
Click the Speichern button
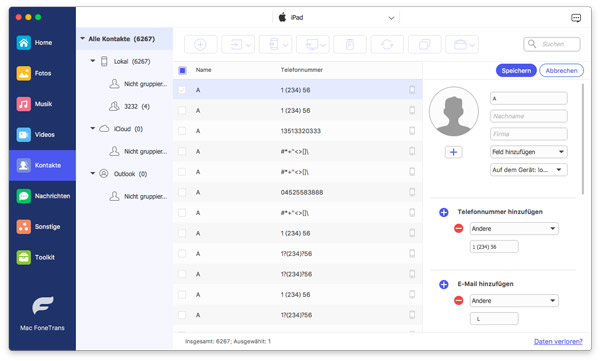pos(516,70)
